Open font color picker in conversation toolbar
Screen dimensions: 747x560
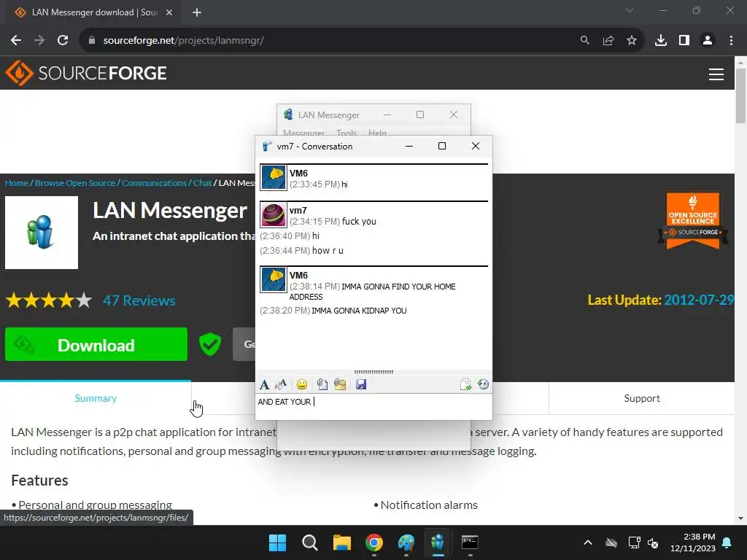point(281,384)
